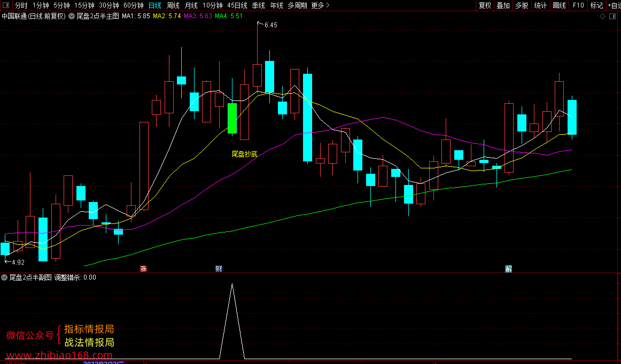621x364 pixels.
Task: Expand main chart indicator dropdown arrow
Action: pos(71,16)
